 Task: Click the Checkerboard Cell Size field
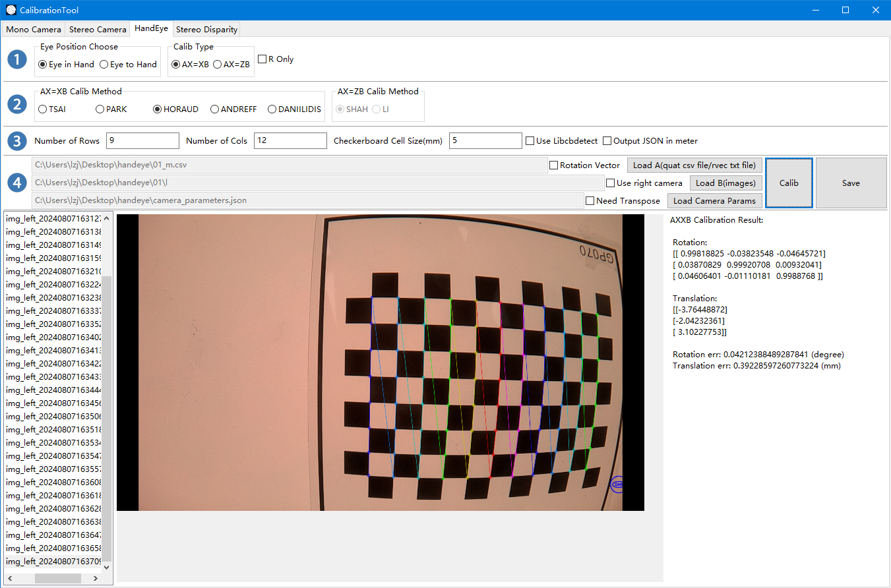click(485, 141)
